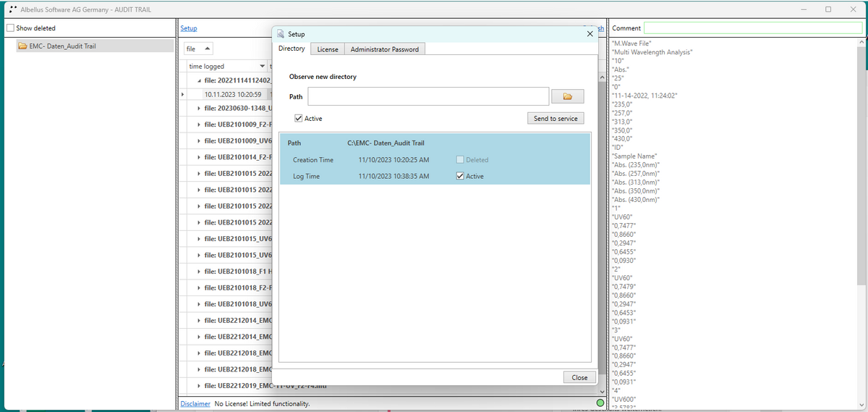868x412 pixels.
Task: Maximize the Audit Trail main window
Action: tap(827, 9)
